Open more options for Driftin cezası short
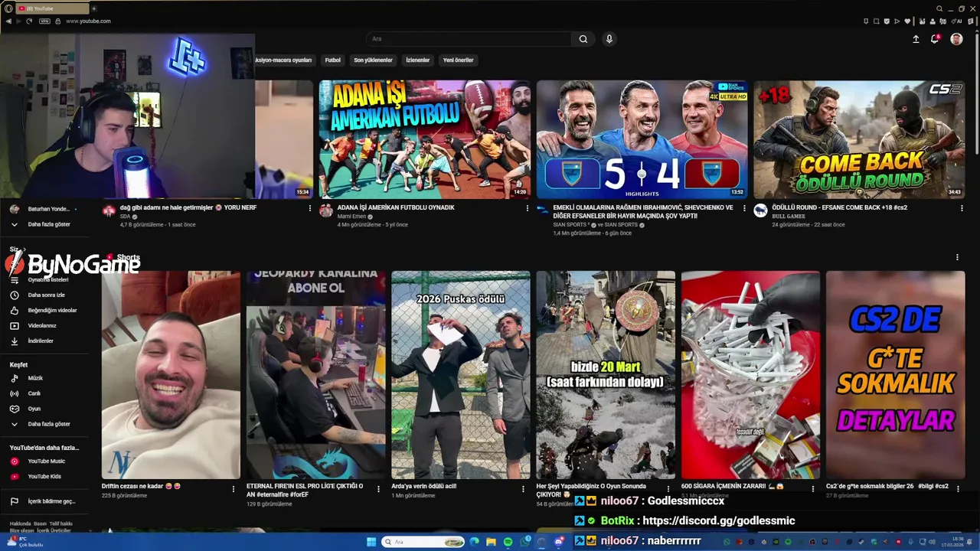The width and height of the screenshot is (980, 551). (x=234, y=488)
